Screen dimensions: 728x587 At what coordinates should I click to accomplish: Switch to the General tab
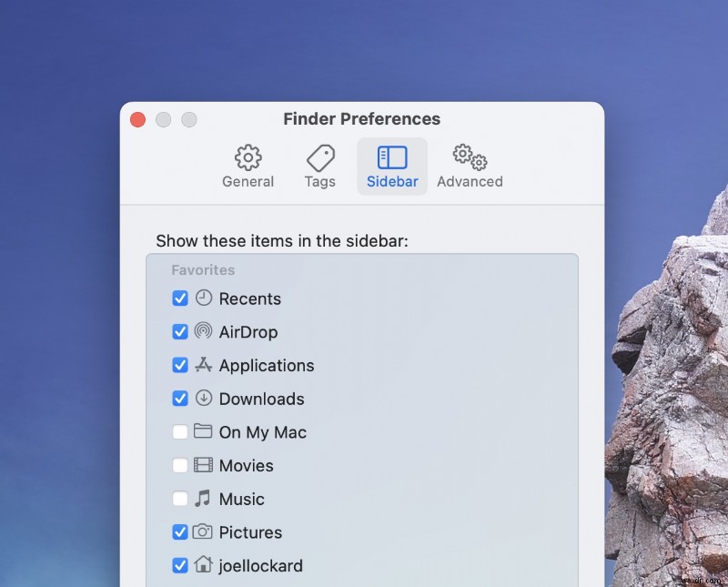(x=248, y=166)
